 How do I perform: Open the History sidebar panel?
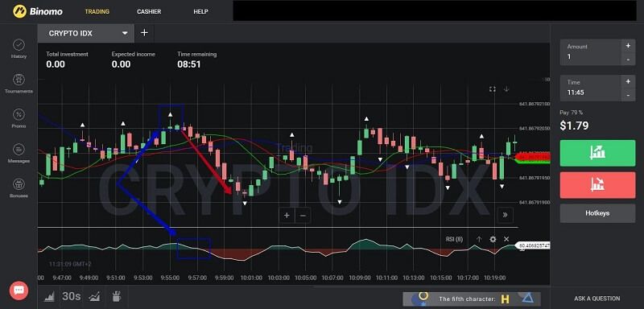point(19,49)
